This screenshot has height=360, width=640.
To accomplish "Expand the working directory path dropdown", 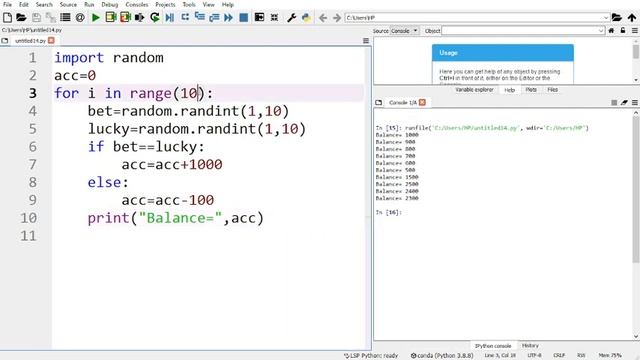I will 606,18.
